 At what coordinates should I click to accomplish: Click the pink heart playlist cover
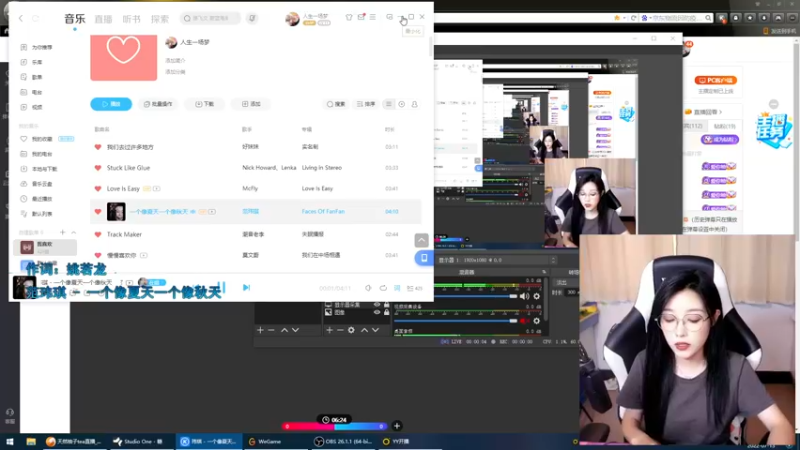pyautogui.click(x=123, y=57)
